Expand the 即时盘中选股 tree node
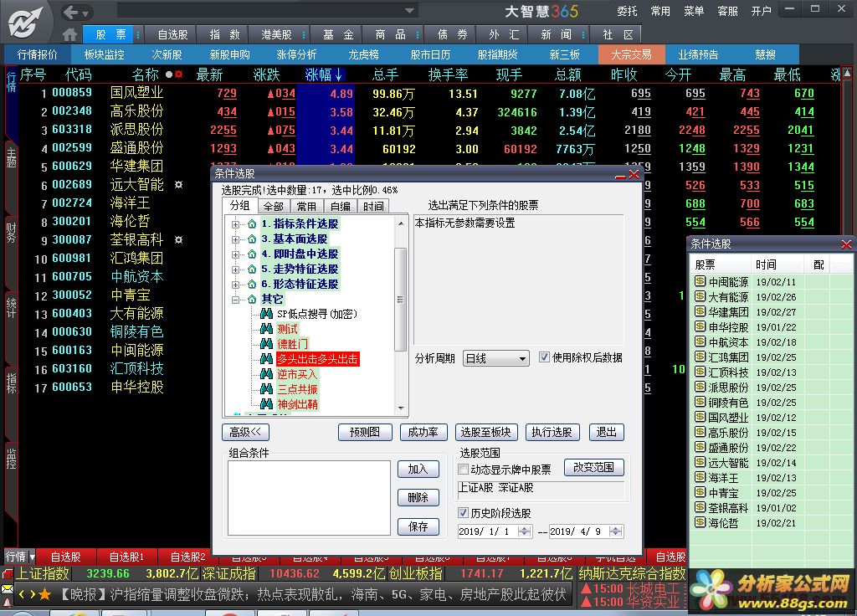This screenshot has width=857, height=616. (235, 254)
